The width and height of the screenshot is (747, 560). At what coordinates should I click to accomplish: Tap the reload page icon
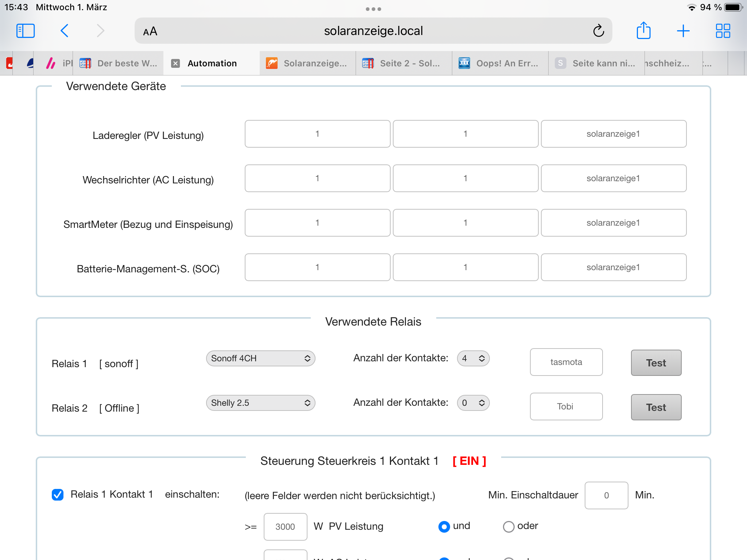[x=598, y=31]
